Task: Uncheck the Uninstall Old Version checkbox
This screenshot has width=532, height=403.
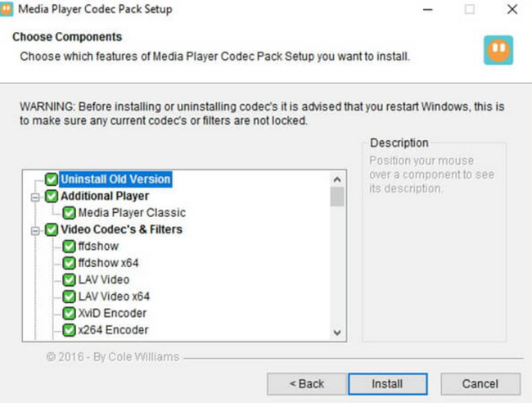Action: point(52,179)
